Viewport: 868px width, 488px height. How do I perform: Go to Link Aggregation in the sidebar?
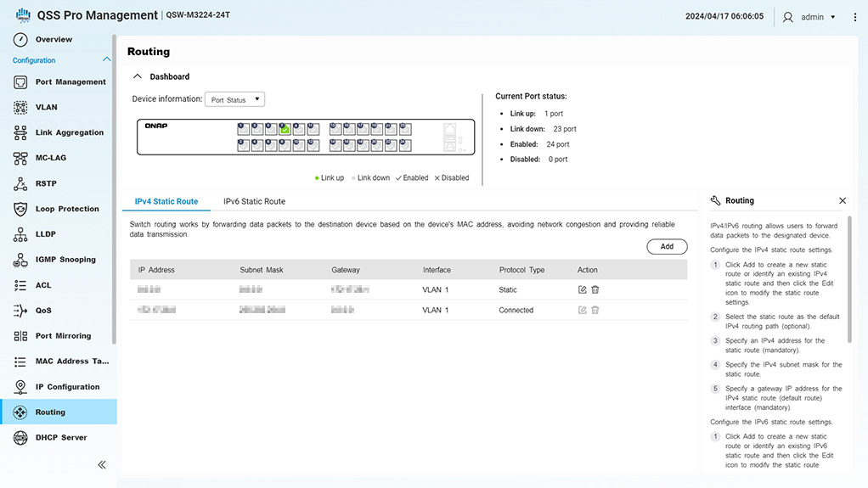click(69, 133)
